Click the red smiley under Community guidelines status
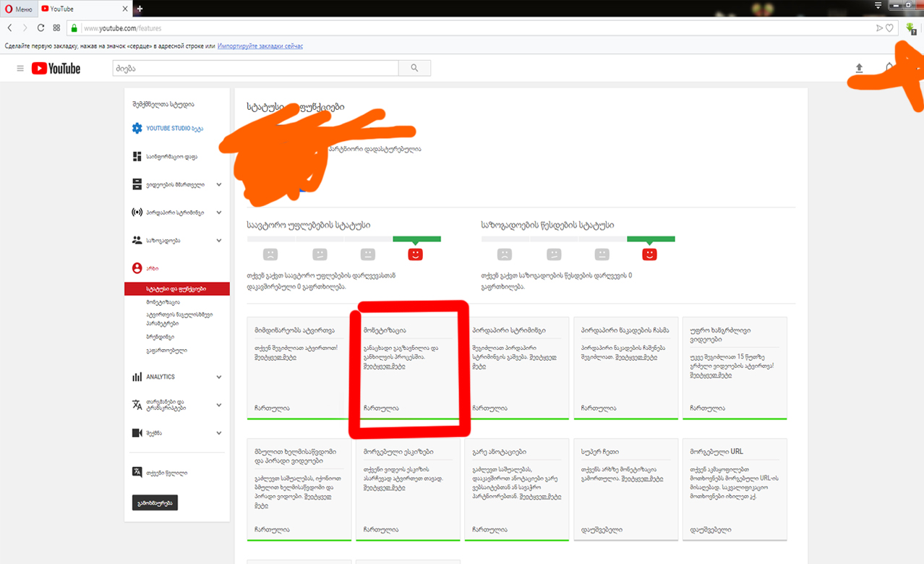Screen dimensions: 924x564 (649, 255)
